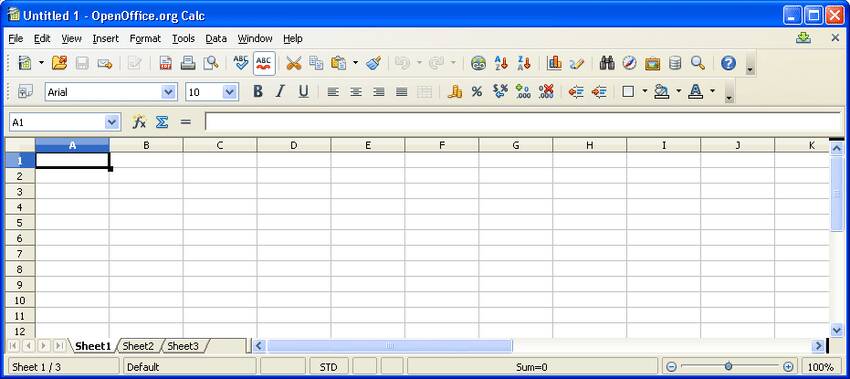Center text horizontally
This screenshot has height=379, width=850.
point(356,92)
